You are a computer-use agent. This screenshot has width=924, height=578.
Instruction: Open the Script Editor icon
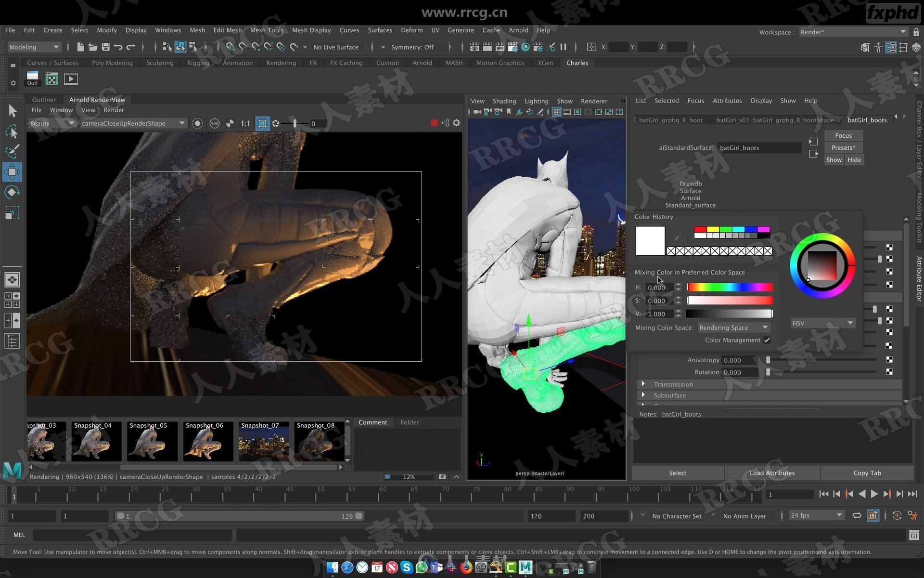tap(913, 535)
